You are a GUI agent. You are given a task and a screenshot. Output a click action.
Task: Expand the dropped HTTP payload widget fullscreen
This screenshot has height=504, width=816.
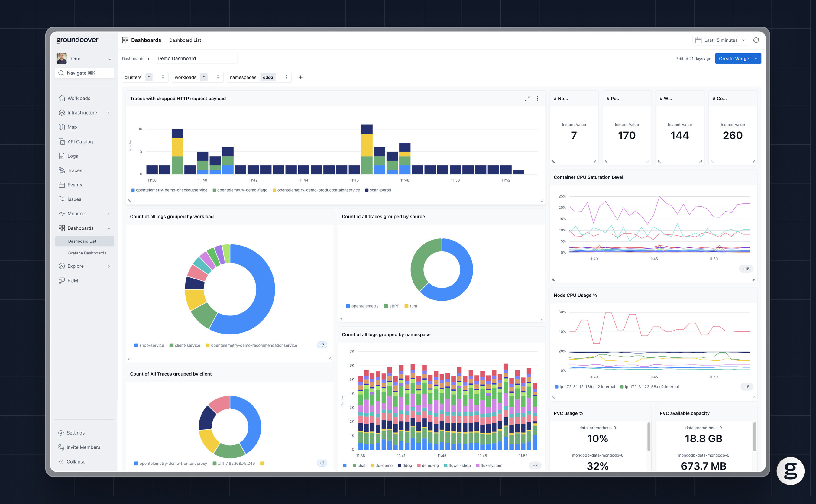point(527,99)
